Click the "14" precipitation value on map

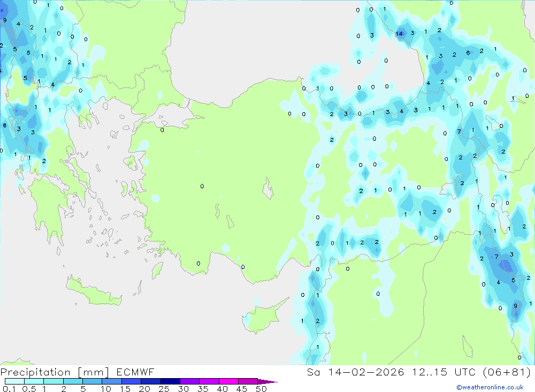tap(399, 34)
